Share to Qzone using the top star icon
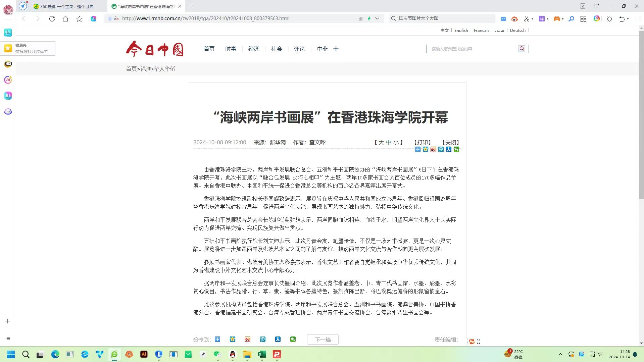This screenshot has width=644, height=362. tap(426, 149)
